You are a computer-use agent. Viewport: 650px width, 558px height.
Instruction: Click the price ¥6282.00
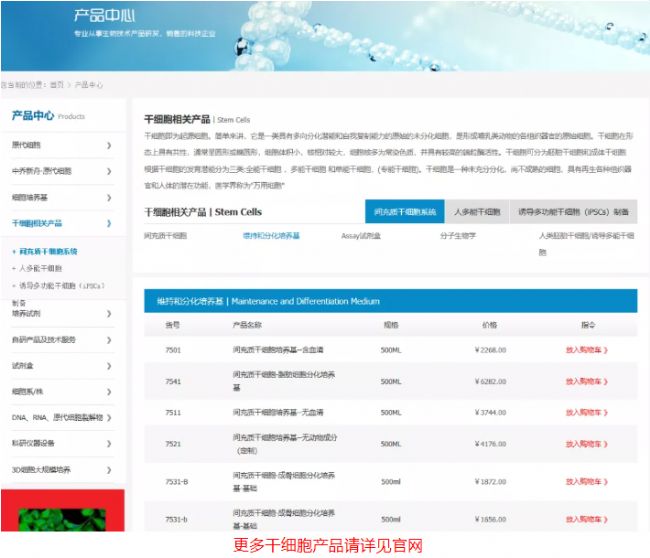[490, 381]
